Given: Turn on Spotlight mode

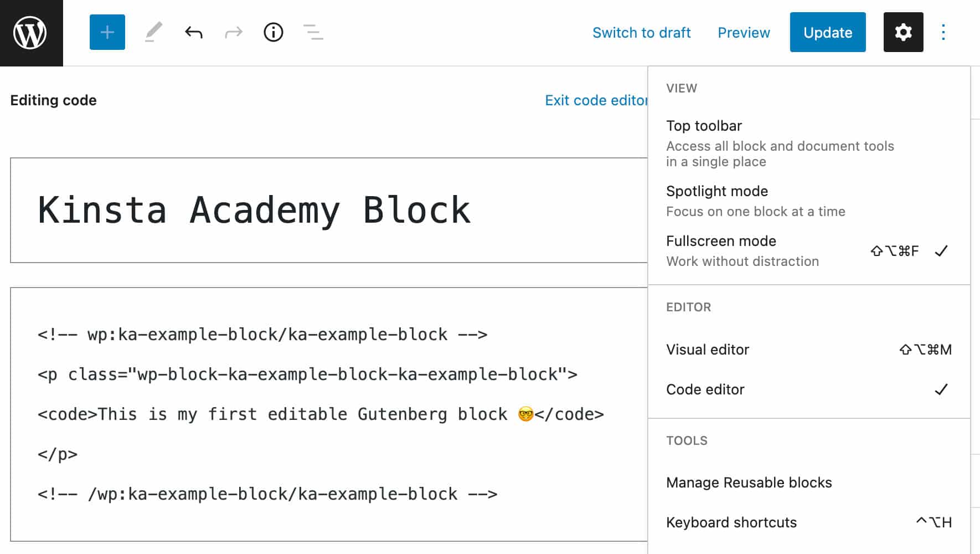Looking at the screenshot, I should [755, 201].
